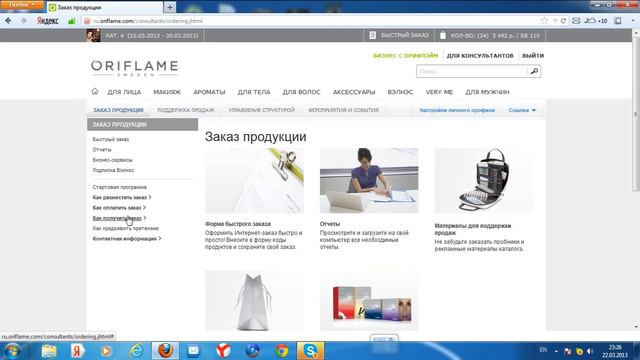The height and width of the screenshot is (360, 640).
Task: Open the ДЛЯ ВОЛОС menu
Action: [301, 92]
